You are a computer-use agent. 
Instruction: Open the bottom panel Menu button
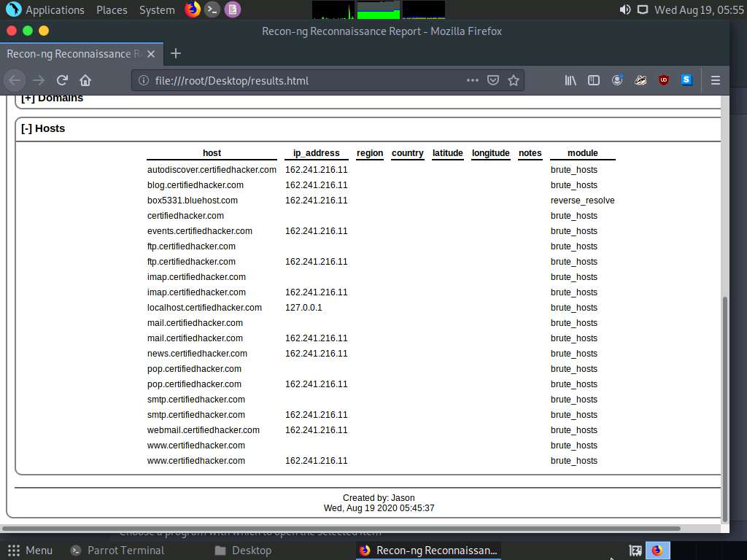[x=30, y=551]
